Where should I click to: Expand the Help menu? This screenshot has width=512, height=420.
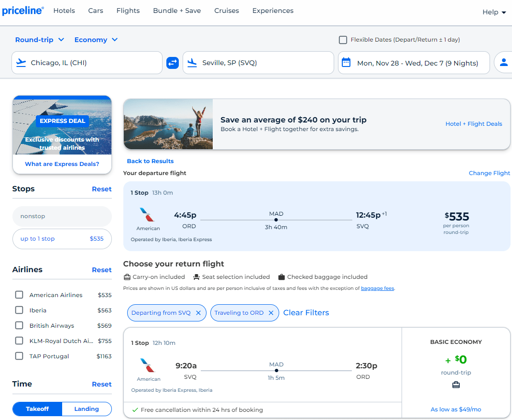pos(493,12)
